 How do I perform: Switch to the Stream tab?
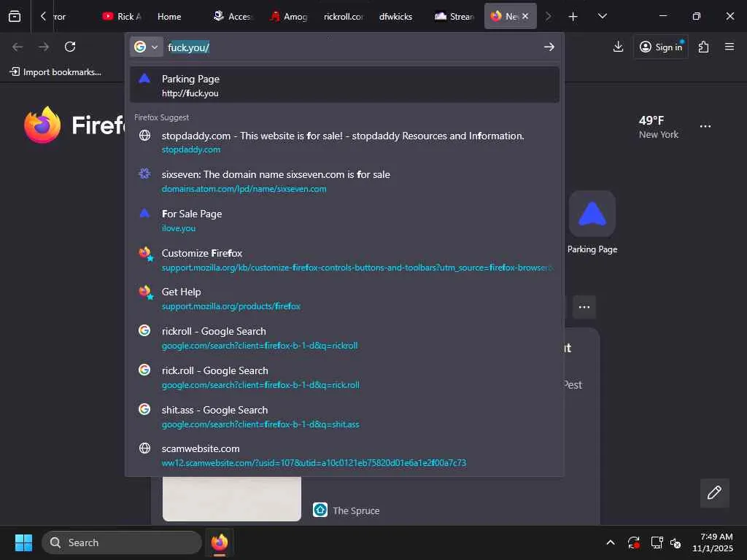[454, 16]
